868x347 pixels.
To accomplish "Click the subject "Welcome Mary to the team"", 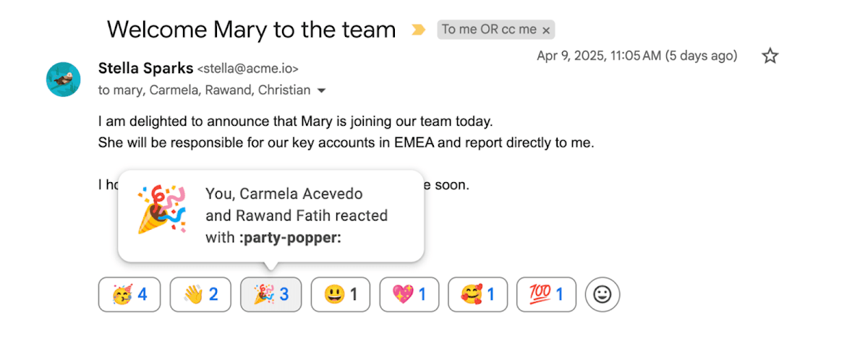I will [251, 30].
